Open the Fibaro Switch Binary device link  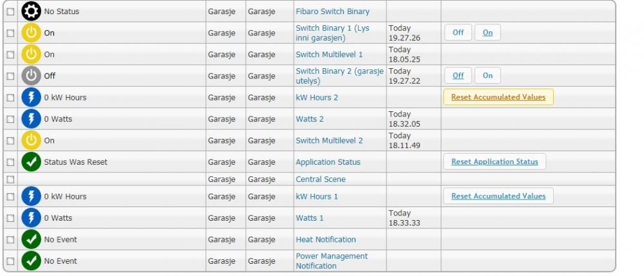(332, 12)
